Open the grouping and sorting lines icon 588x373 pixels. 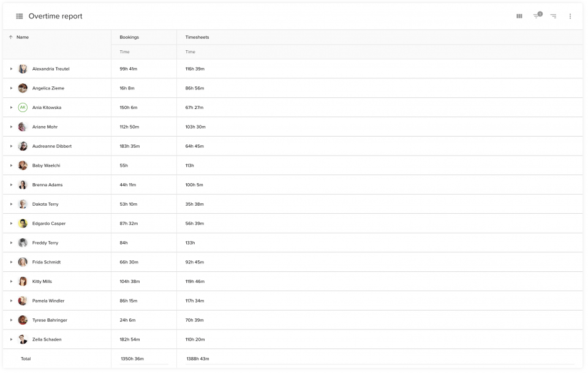tap(553, 16)
